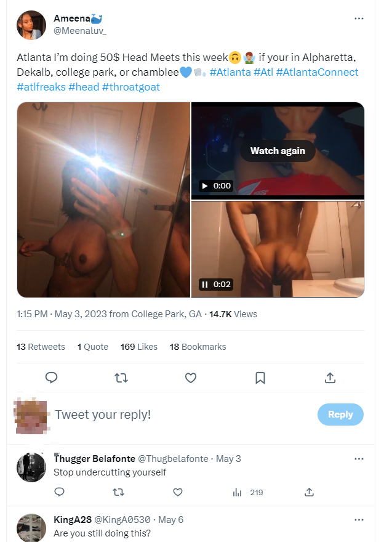This screenshot has height=542, width=392.
Task: Open the 169 Likes list
Action: pyautogui.click(x=139, y=347)
